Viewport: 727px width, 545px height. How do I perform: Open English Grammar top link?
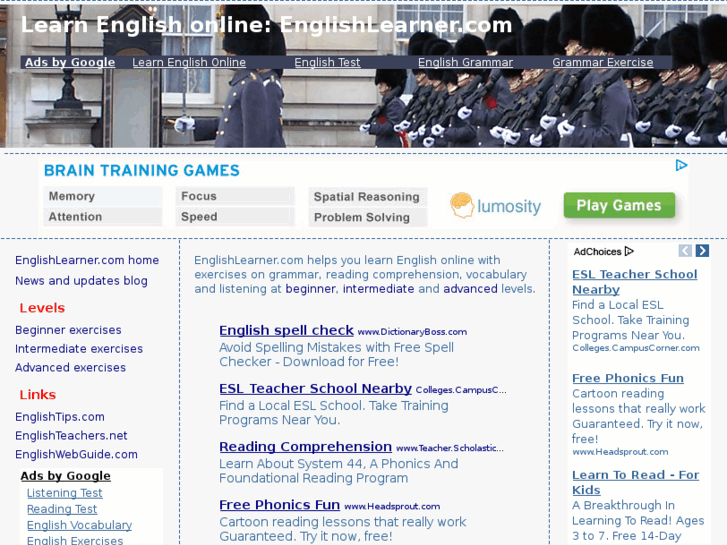tap(466, 62)
